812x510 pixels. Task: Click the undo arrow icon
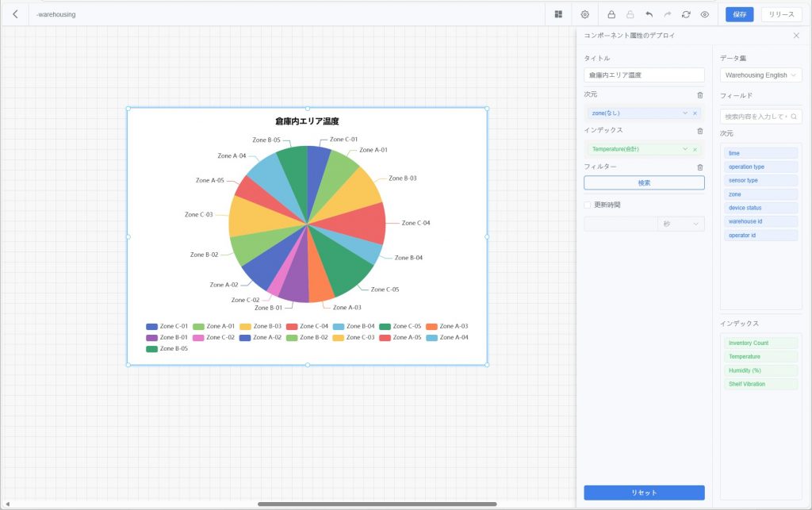tap(649, 14)
